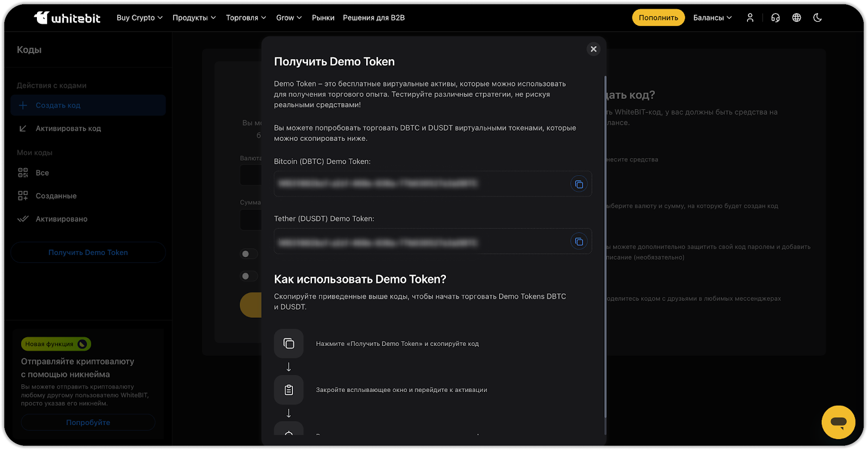The height and width of the screenshot is (450, 868).
Task: Toggle the upper switch behind the dialog
Action: [248, 254]
